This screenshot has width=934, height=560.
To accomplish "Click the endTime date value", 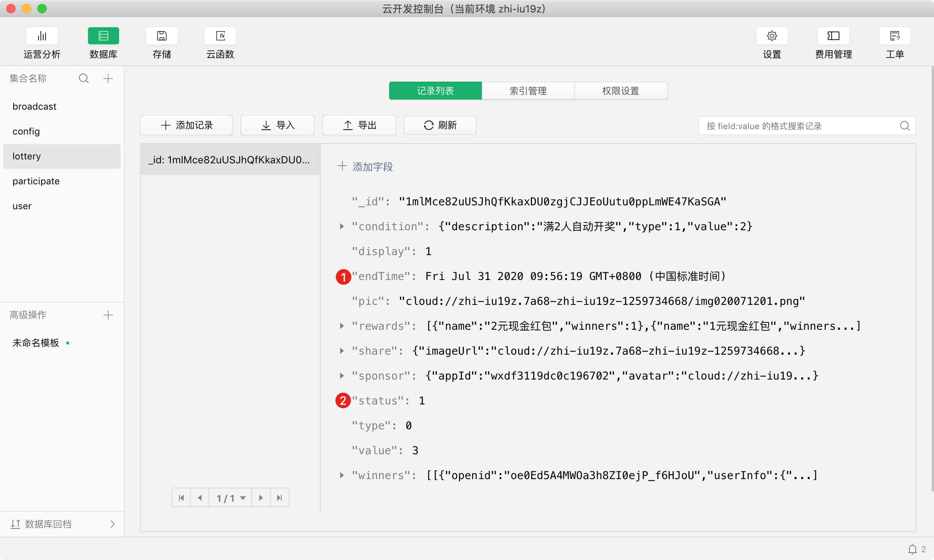I will [576, 276].
